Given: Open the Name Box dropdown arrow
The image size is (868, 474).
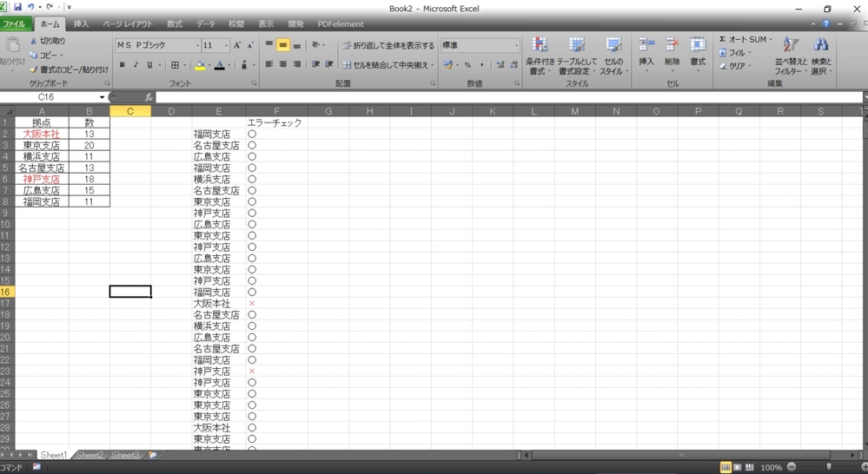Looking at the screenshot, I should click(x=103, y=97).
